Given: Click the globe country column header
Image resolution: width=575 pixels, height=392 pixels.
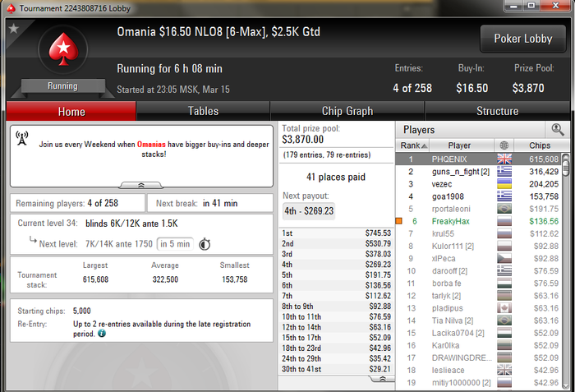Looking at the screenshot, I should [x=504, y=145].
